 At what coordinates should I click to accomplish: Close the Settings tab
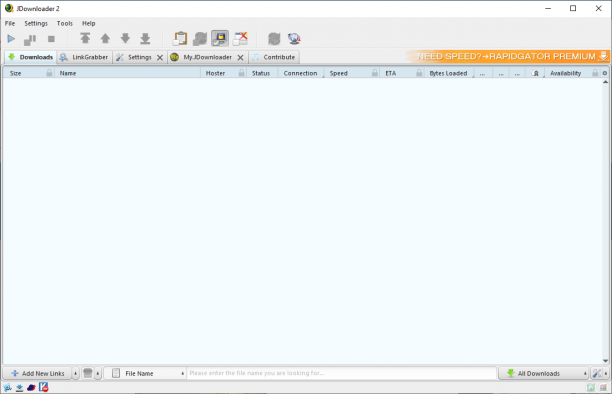[160, 57]
